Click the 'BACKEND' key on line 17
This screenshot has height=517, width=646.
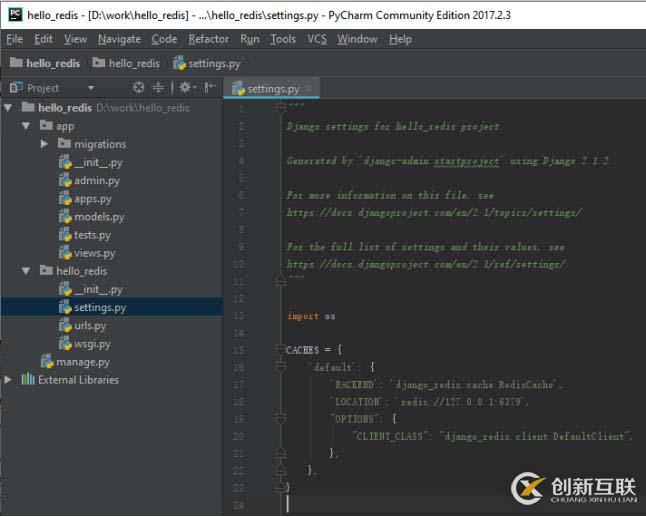coord(354,384)
